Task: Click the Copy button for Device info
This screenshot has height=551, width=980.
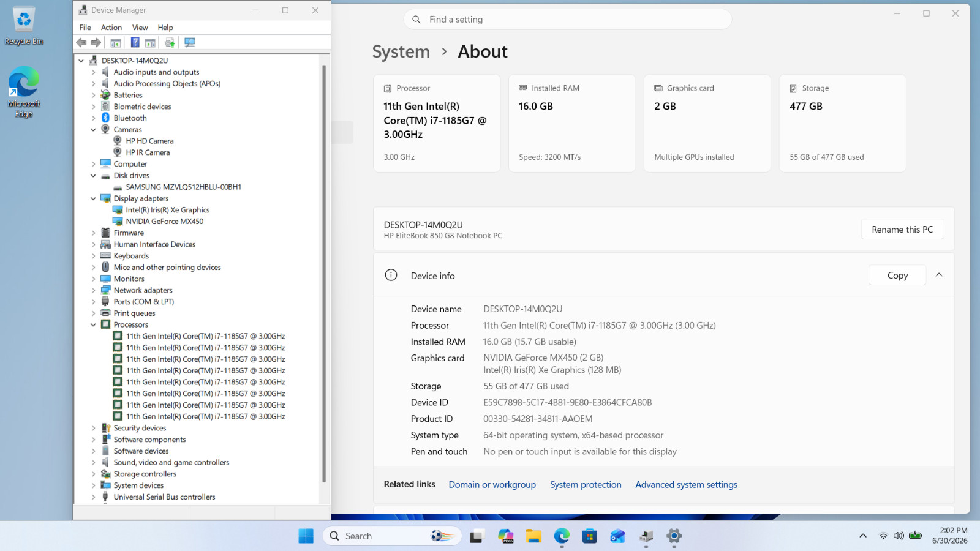Action: [x=897, y=275]
